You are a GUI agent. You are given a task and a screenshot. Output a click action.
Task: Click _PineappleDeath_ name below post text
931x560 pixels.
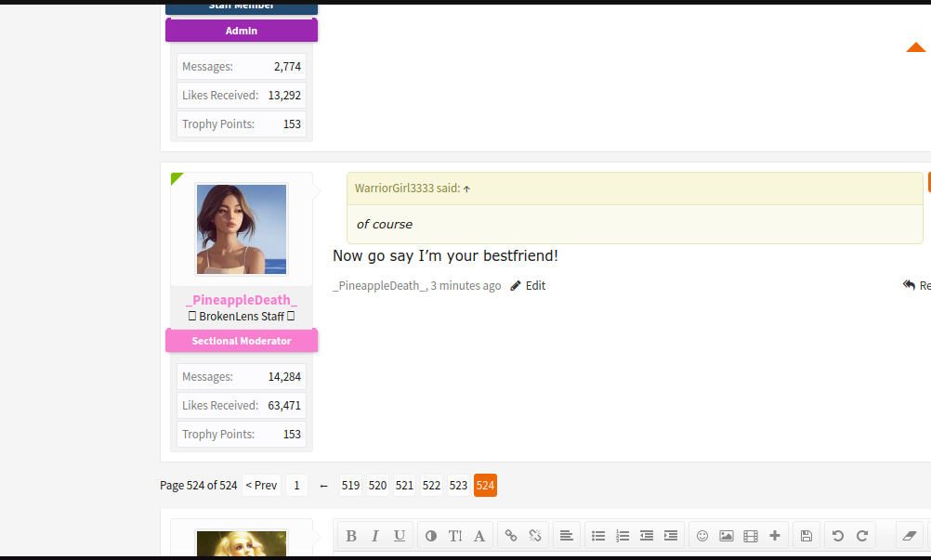pyautogui.click(x=379, y=285)
